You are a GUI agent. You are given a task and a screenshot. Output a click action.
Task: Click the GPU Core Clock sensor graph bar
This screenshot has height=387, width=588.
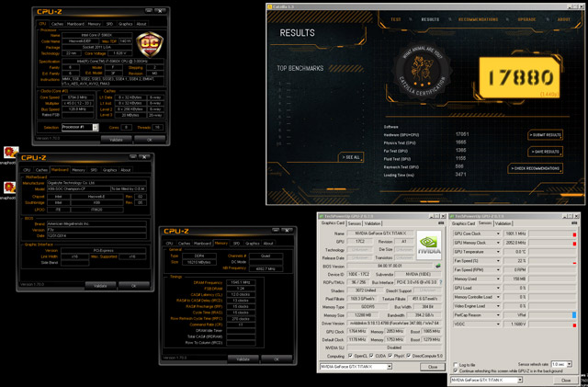[x=552, y=233]
